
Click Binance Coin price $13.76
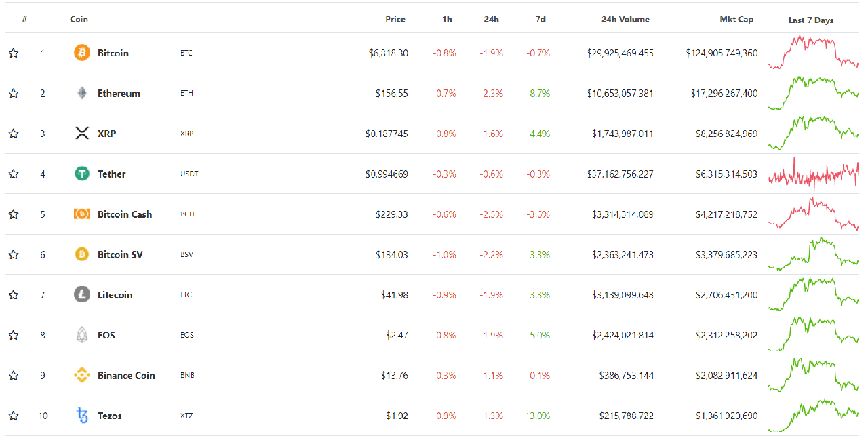pyautogui.click(x=395, y=375)
